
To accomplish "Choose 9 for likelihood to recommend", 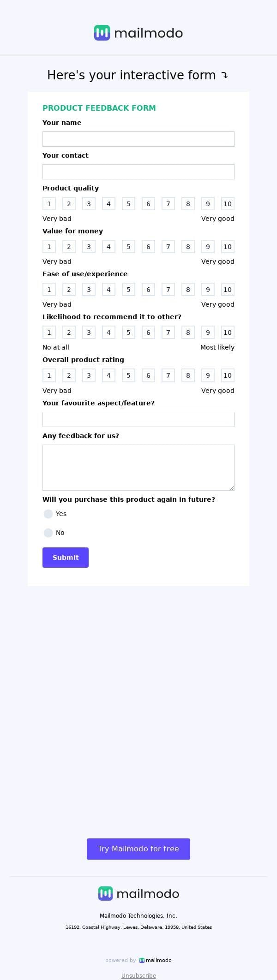I will click(x=208, y=333).
